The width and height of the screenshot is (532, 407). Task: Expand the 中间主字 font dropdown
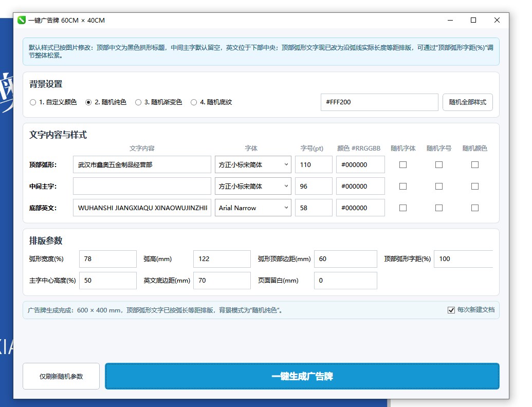tap(253, 186)
